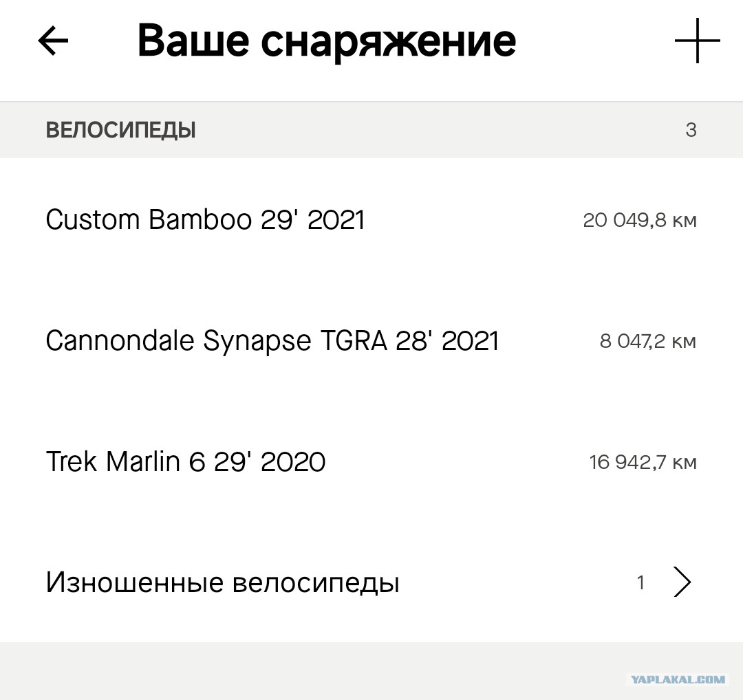This screenshot has width=743, height=700.
Task: Open Cannondale Synapse TGRA 28' 2021 bike
Action: (x=371, y=341)
